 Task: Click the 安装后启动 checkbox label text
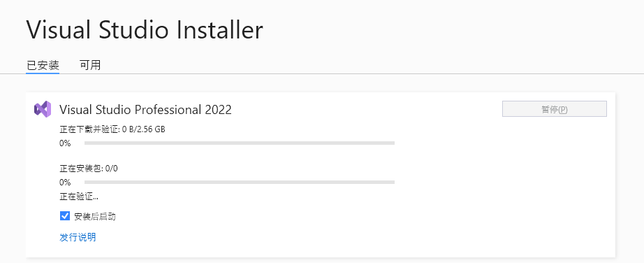click(95, 217)
